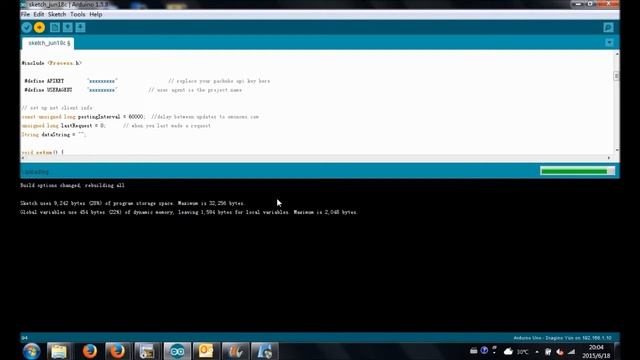The height and width of the screenshot is (360, 640).
Task: Click the Open sketch toolbar icon
Action: pyautogui.click(x=68, y=27)
